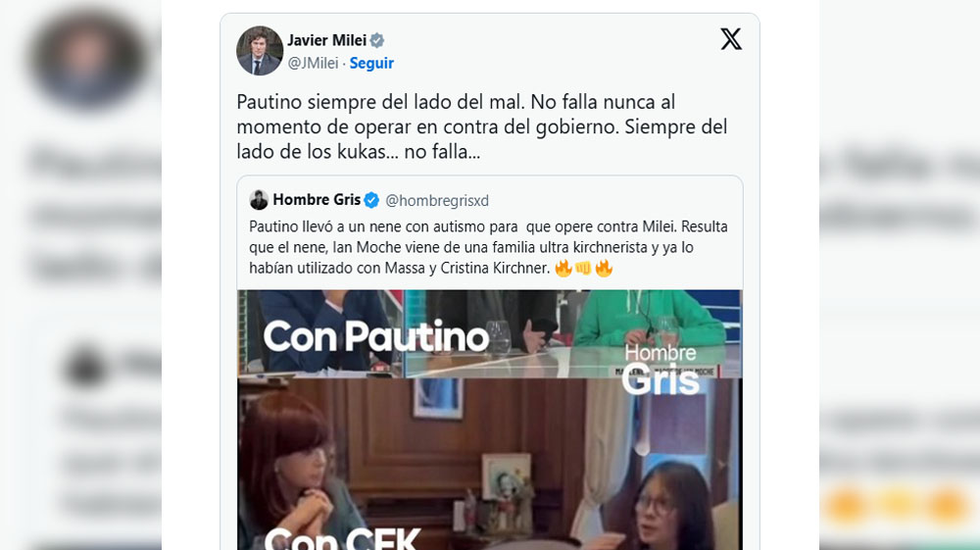The image size is (980, 550).
Task: Visit the @hombregrisxd handle
Action: click(436, 200)
